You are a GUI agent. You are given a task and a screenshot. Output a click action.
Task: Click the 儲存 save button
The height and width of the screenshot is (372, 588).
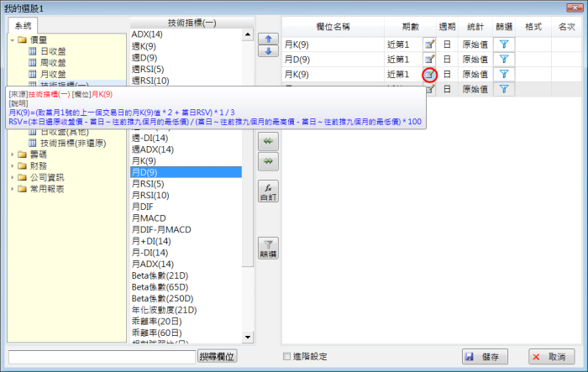tap(485, 357)
